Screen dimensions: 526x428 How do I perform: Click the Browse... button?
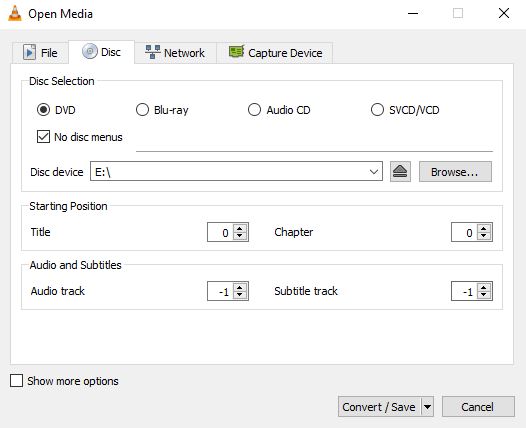coord(455,172)
